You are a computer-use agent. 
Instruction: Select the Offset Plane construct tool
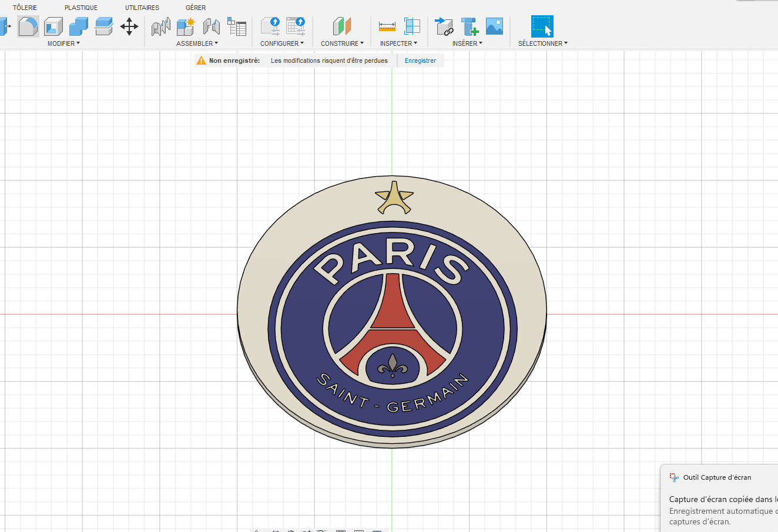tap(342, 26)
